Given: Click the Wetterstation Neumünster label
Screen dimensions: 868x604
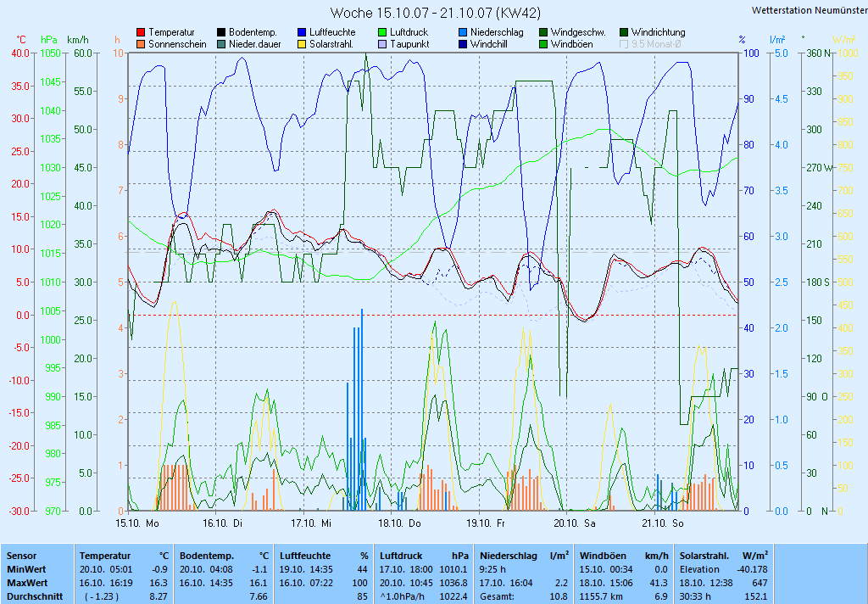Looking at the screenshot, I should click(x=809, y=10).
